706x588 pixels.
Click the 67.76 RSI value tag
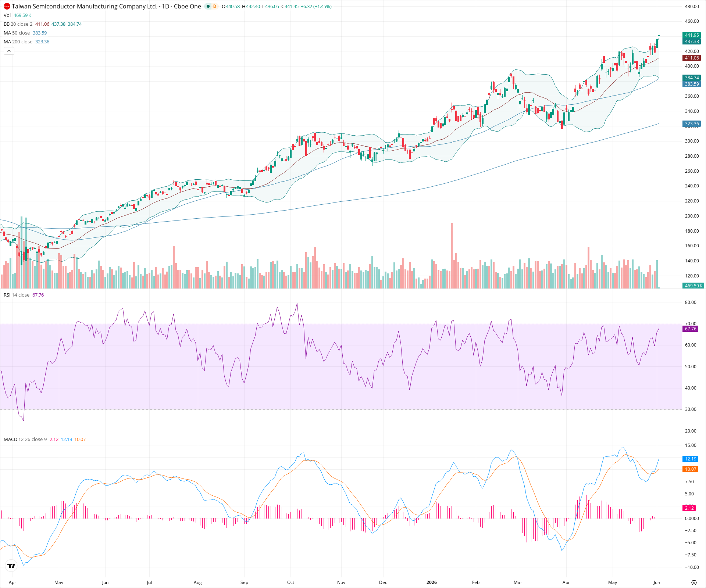(691, 329)
